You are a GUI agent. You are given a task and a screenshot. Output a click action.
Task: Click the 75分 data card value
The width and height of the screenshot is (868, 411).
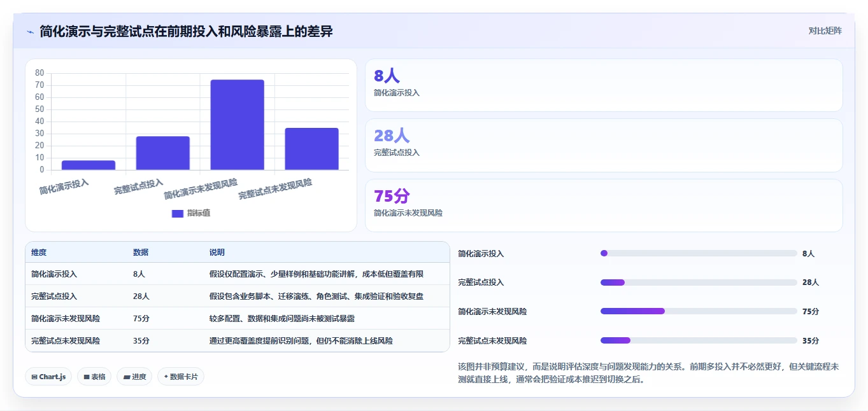tap(392, 196)
